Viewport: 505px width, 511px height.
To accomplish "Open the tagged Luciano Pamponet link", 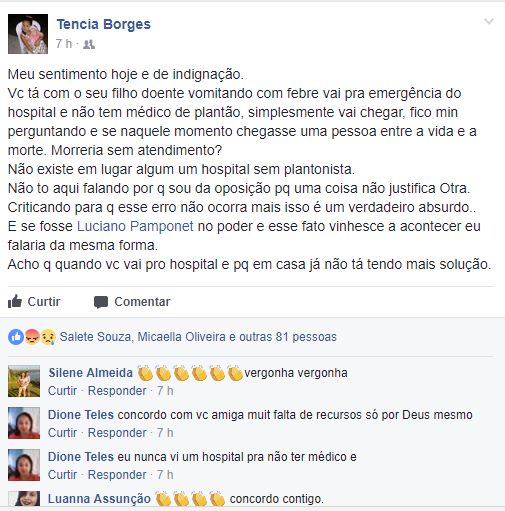I will click(135, 226).
